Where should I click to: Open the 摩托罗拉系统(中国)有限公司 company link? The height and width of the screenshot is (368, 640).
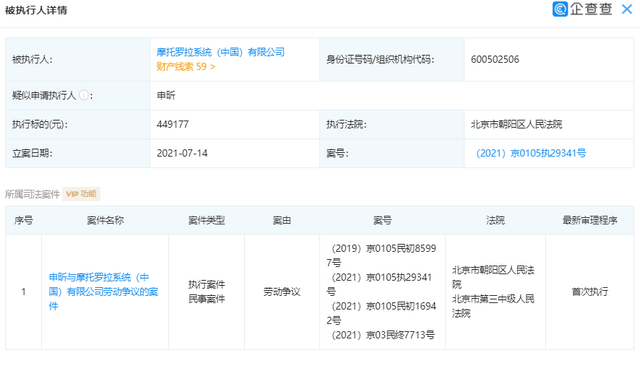(220, 52)
